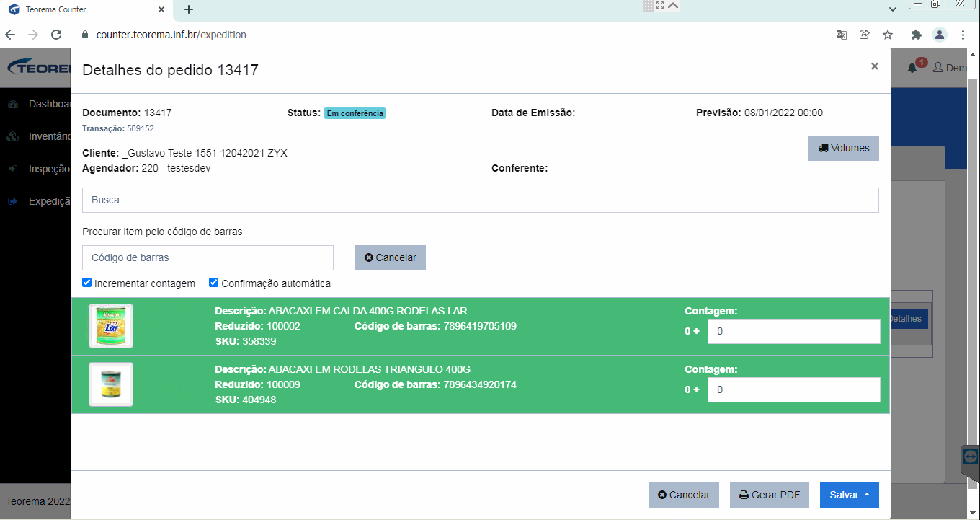
Task: Go back in the browser
Action: point(10,35)
